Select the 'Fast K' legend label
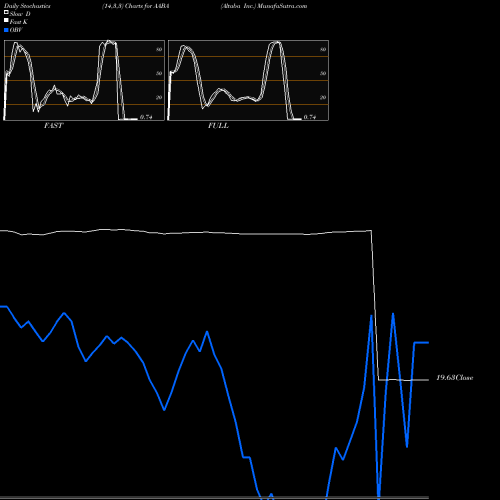Image resolution: width=500 pixels, height=500 pixels. [x=19, y=22]
